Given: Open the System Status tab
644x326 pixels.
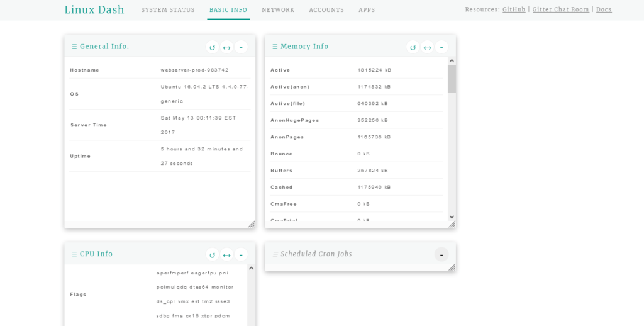Looking at the screenshot, I should (168, 10).
